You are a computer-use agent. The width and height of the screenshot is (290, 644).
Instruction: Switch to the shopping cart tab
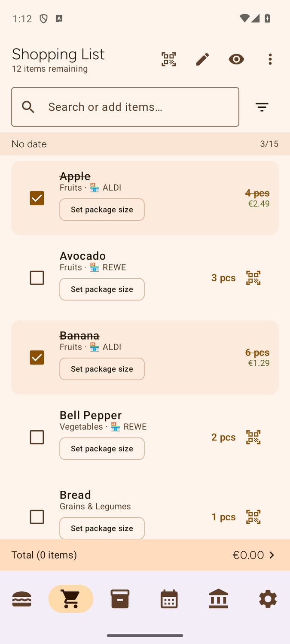(71, 598)
